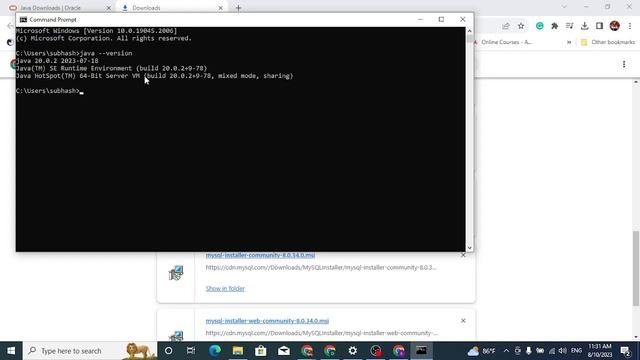Click the Command Prompt scroll up arrow
The width and height of the screenshot is (640, 360).
469,31
